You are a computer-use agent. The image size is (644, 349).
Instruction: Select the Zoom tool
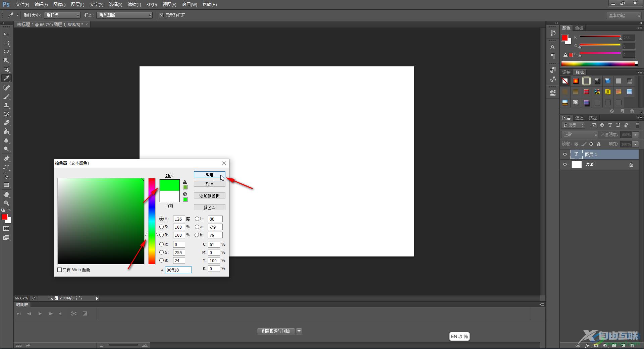[x=6, y=203]
